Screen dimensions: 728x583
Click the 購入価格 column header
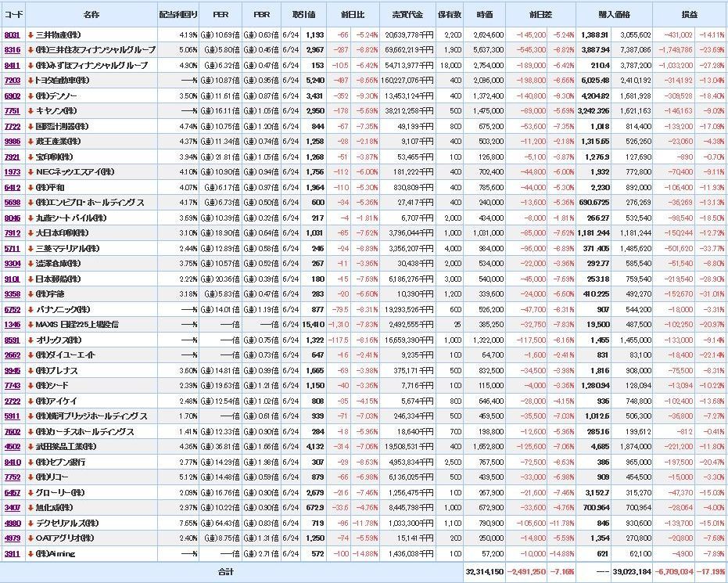tap(613, 15)
